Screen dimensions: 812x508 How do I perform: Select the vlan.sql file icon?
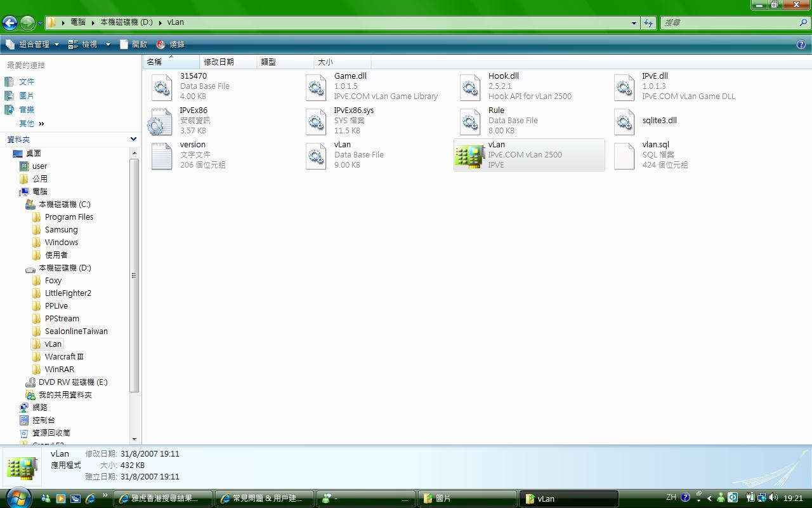624,156
